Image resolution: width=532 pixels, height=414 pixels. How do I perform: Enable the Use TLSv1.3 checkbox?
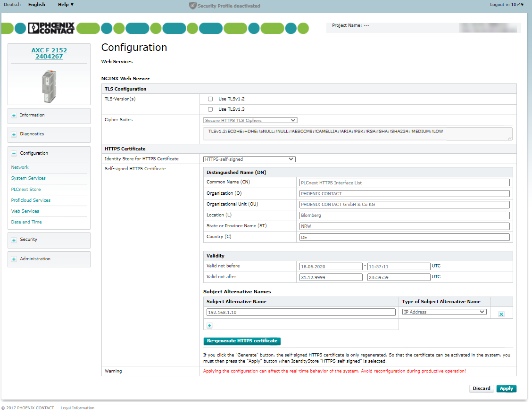[210, 109]
